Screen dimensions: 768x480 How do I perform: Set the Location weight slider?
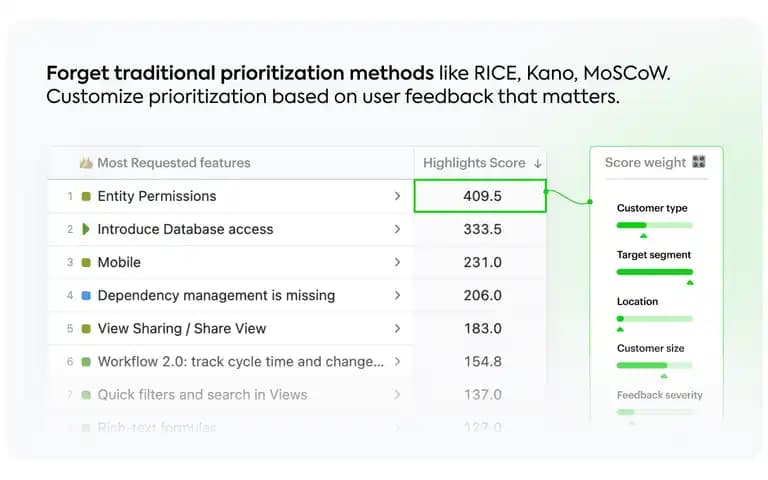click(654, 319)
